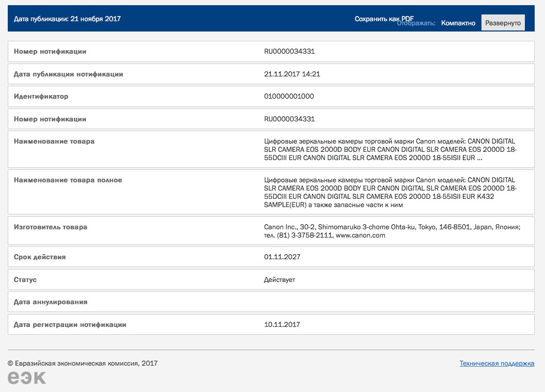545x392 pixels.
Task: Click the identifier value '010000001000'
Action: pos(289,96)
